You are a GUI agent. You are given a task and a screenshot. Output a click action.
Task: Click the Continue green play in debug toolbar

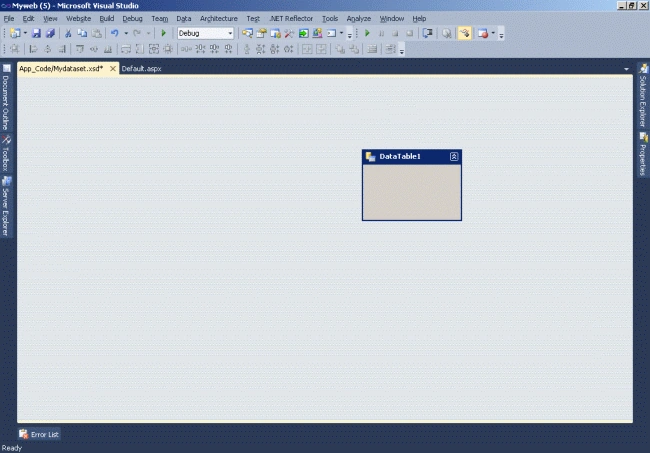[x=367, y=33]
